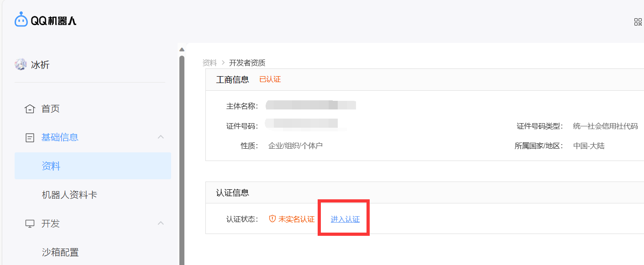644x265 pixels.
Task: Click the user avatar next to 冰祈
Action: point(21,64)
